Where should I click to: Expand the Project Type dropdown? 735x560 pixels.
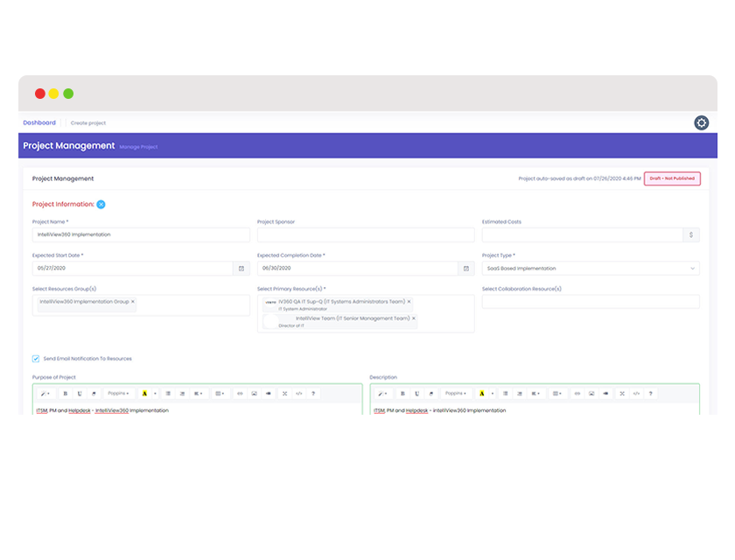click(591, 269)
